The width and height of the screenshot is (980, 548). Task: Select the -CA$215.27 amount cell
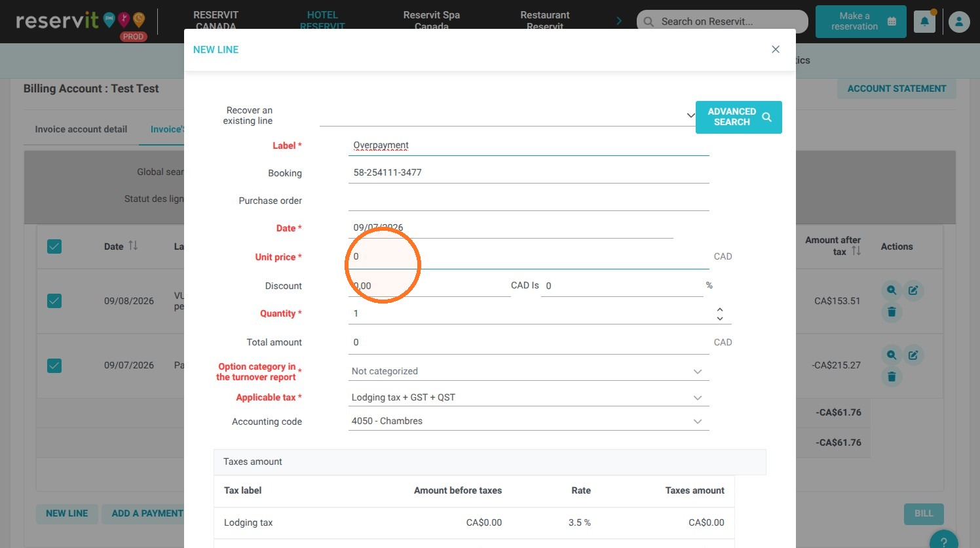[837, 365]
